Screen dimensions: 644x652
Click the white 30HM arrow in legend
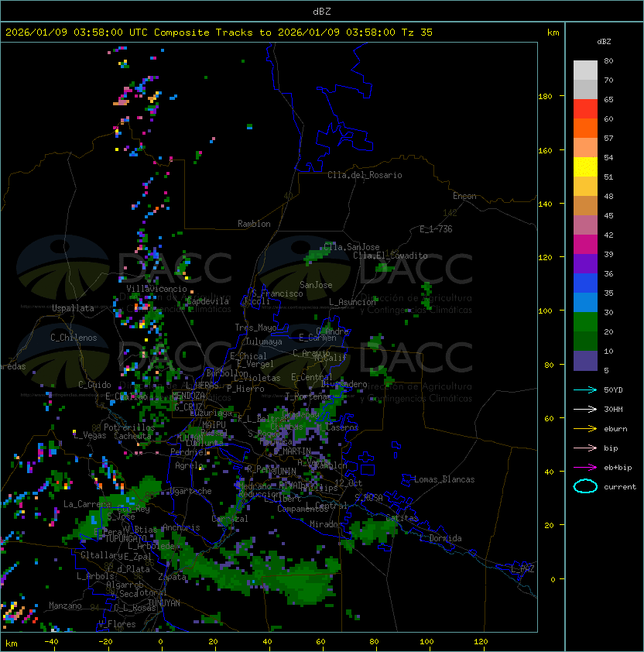(x=585, y=409)
